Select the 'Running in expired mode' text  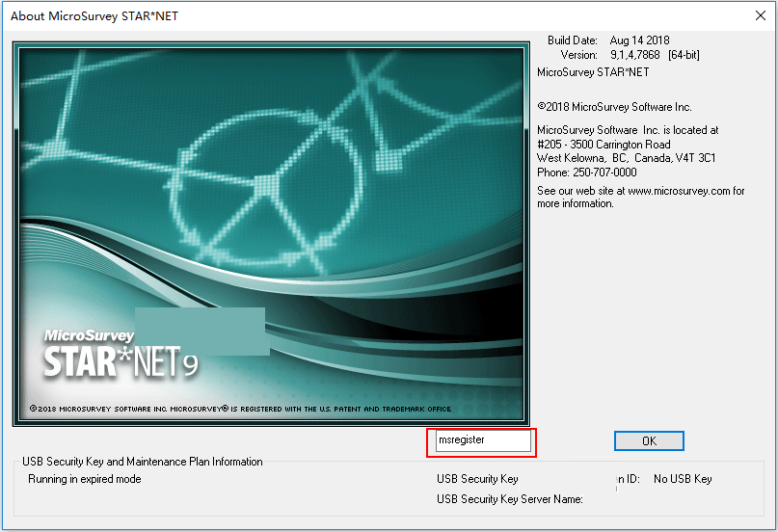coord(84,479)
